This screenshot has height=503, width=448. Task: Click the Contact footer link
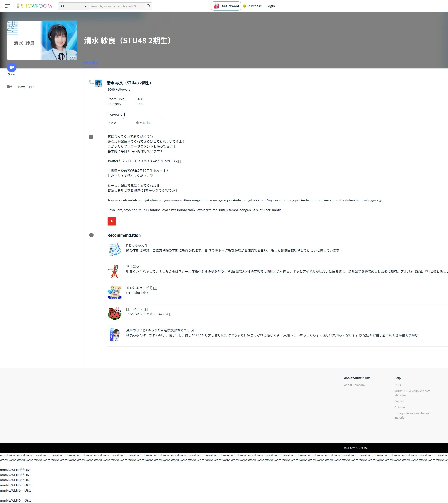click(x=399, y=401)
